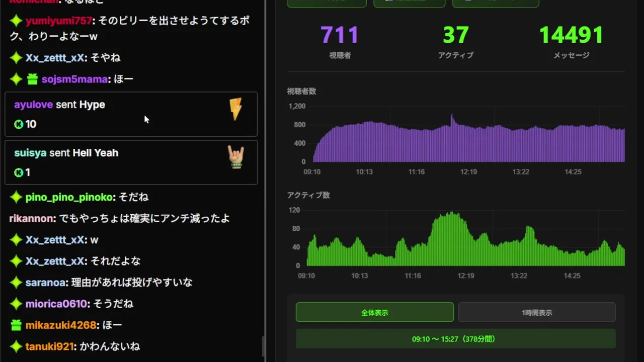Click the sparkle badge beside tanuki921
The width and height of the screenshot is (644, 362).
(17, 346)
